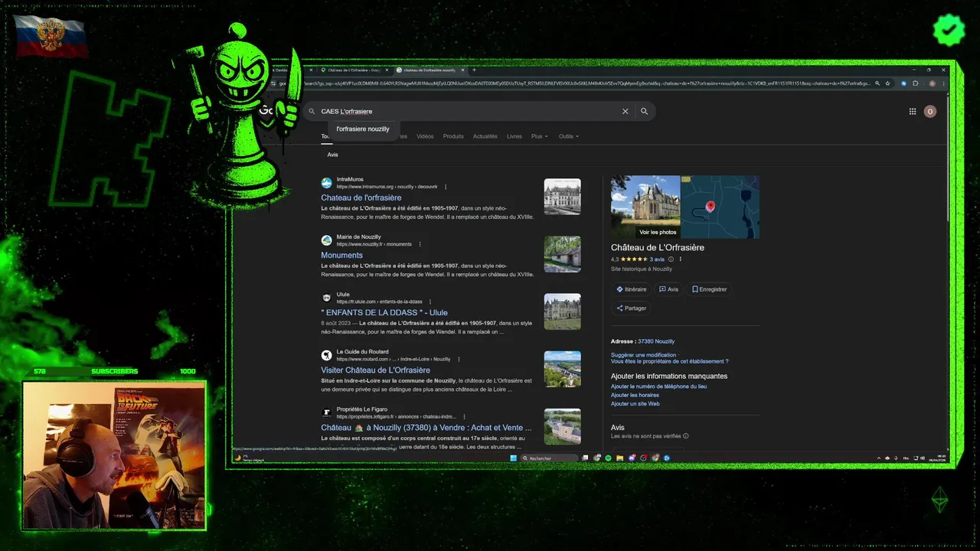
Task: Open the Google apps grid
Action: pos(913,111)
